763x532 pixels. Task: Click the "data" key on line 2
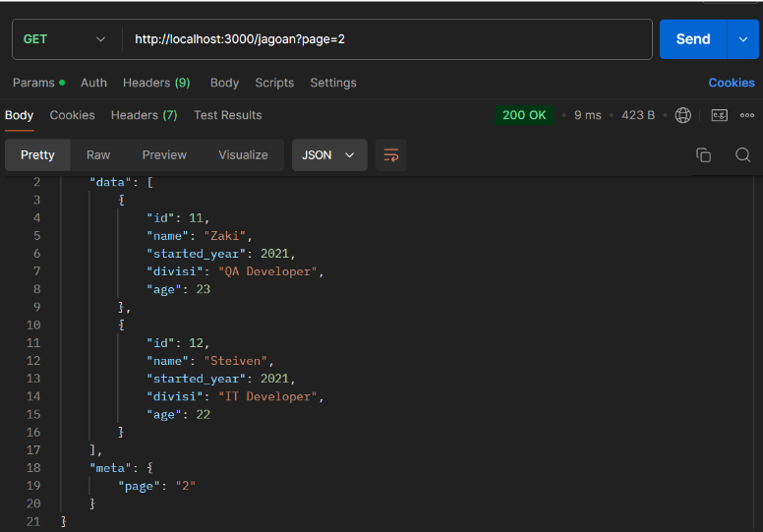(110, 182)
